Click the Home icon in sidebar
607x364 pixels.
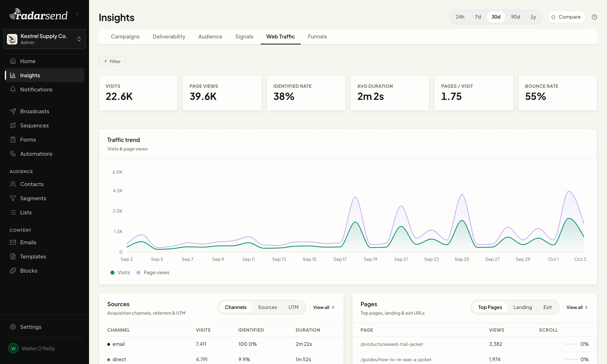click(x=13, y=61)
